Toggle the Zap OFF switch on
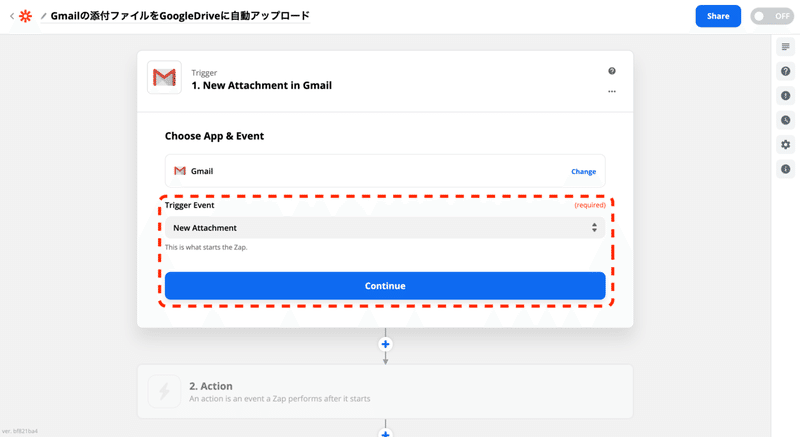The image size is (800, 437). tap(771, 16)
